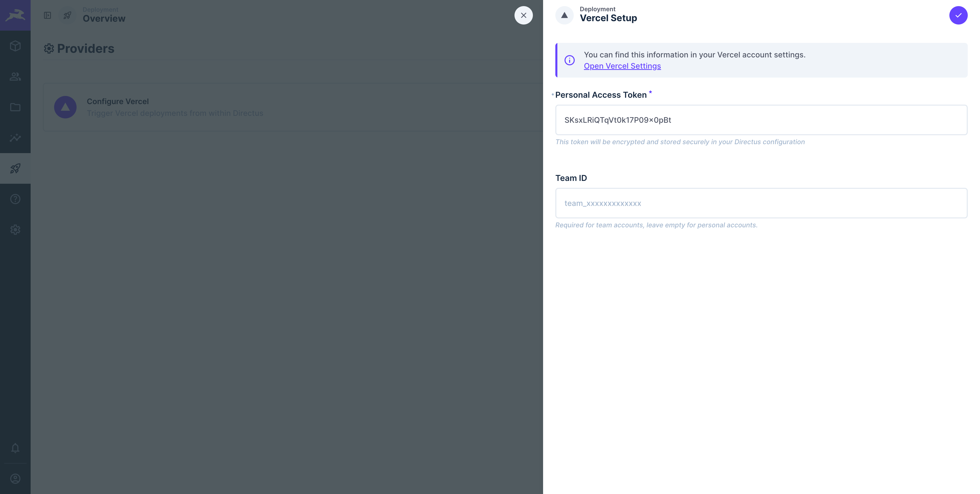Click the Personal Access Token field

coord(761,120)
